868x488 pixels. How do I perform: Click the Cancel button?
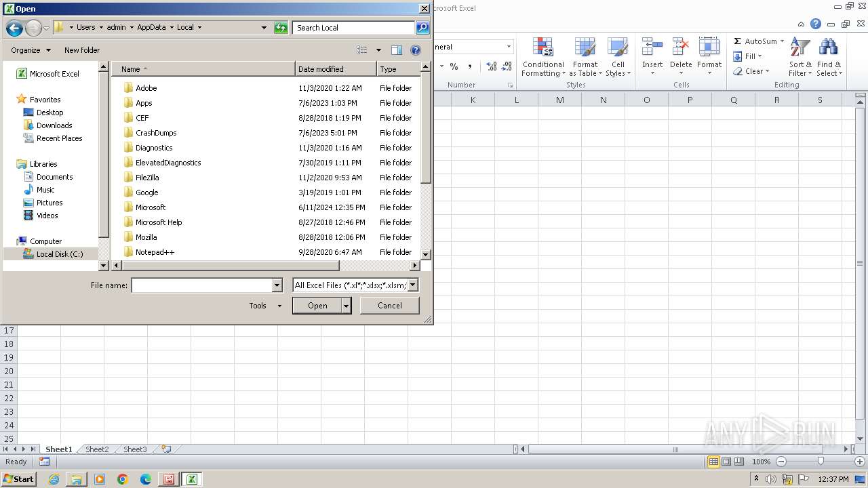tap(390, 306)
